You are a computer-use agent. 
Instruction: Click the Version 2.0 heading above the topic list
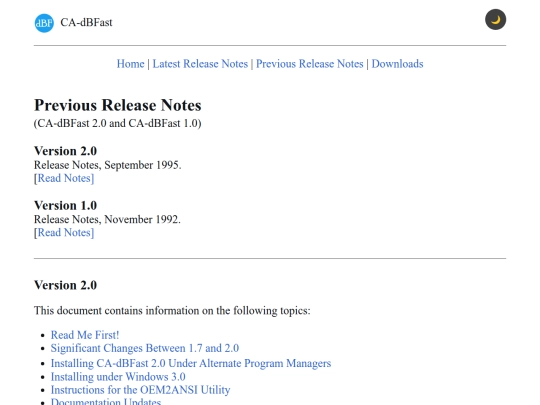(x=65, y=285)
